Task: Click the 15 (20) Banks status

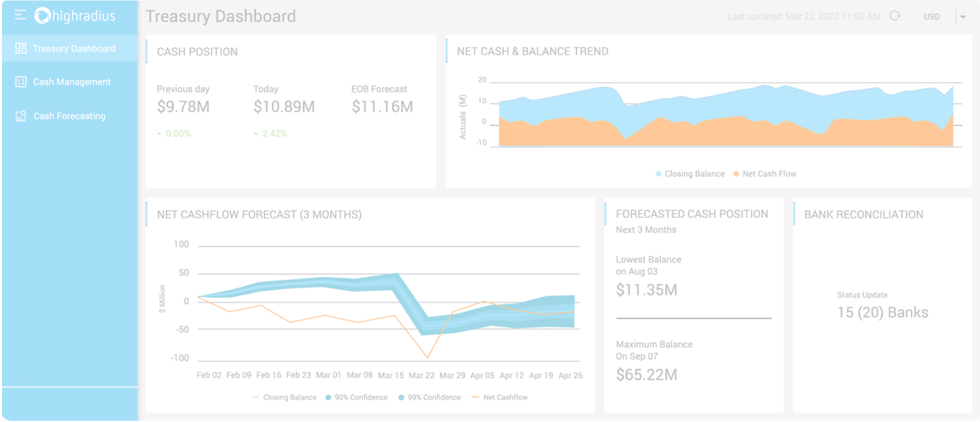Action: (882, 312)
